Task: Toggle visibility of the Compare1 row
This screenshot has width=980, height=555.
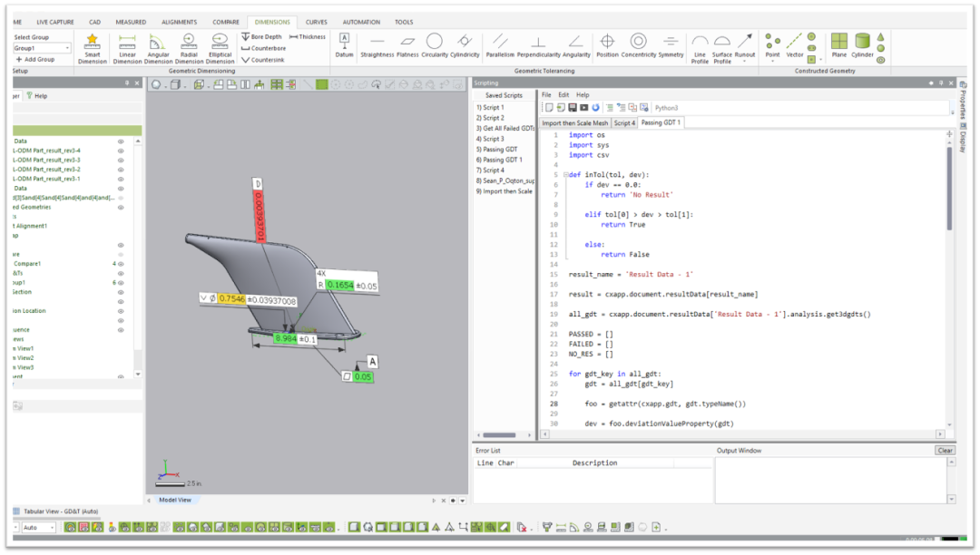Action: tap(121, 264)
